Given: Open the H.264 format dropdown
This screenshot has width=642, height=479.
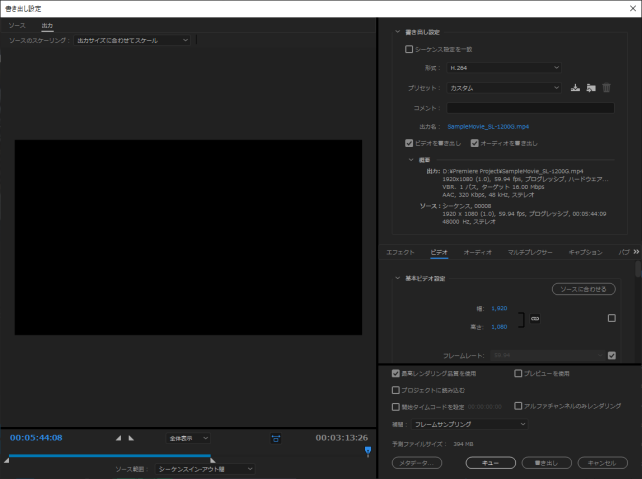Looking at the screenshot, I should [x=504, y=68].
